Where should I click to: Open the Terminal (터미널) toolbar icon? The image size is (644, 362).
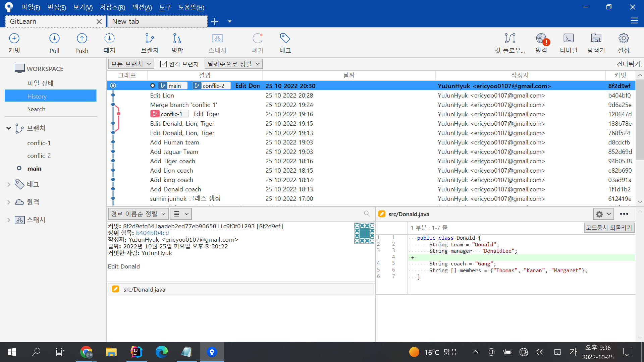569,43
